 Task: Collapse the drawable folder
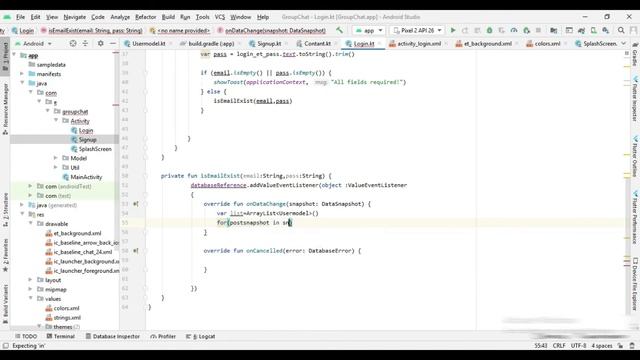tap(31, 224)
